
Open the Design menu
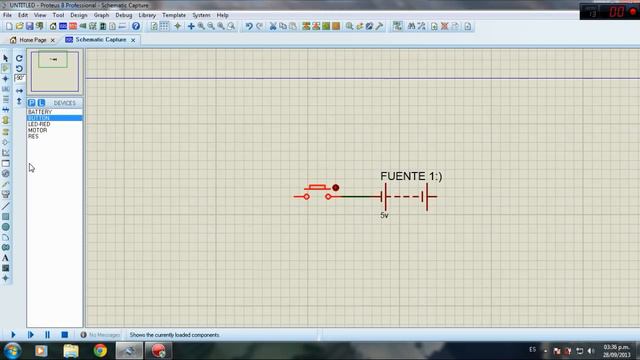pos(79,15)
